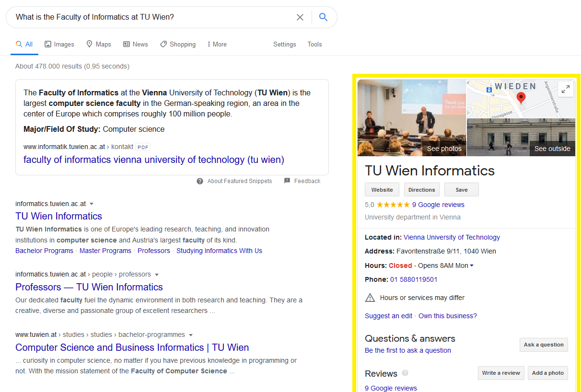The image size is (581, 392).
Task: Click About 478.000 results text
Action: (x=72, y=66)
